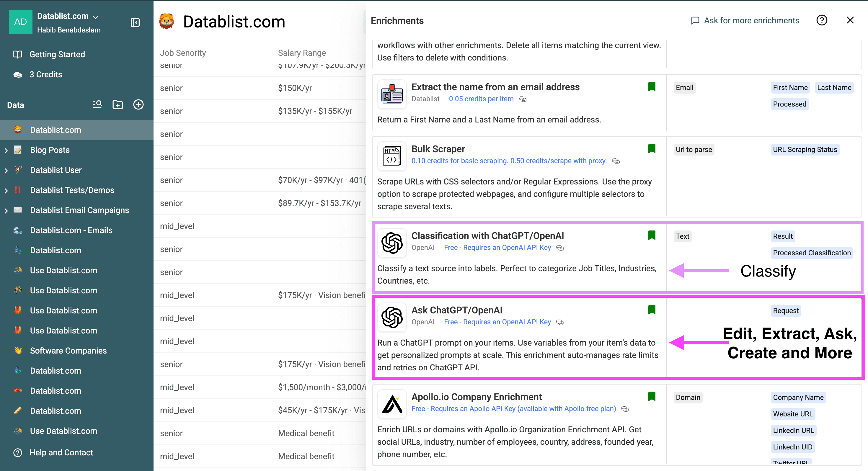868x471 pixels.
Task: Click the Ask for more enrichments link
Action: pyautogui.click(x=751, y=20)
